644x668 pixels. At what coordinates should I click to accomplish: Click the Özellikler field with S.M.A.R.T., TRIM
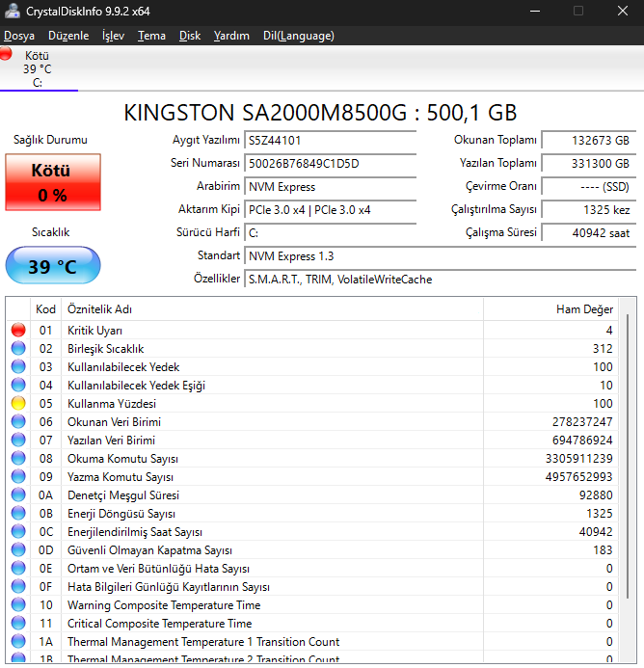pos(441,279)
